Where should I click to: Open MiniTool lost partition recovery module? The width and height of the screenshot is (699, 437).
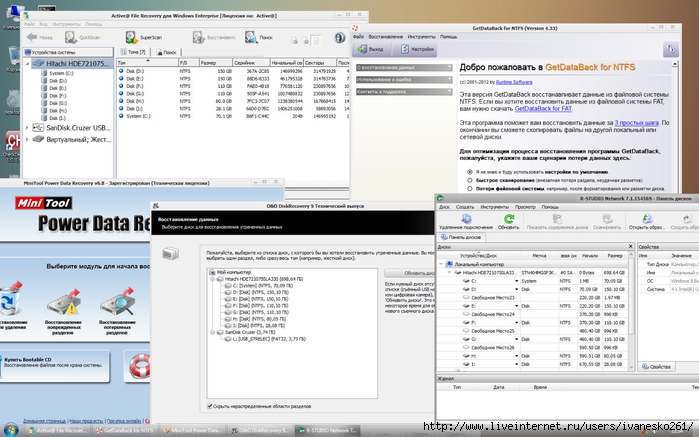coord(117,311)
